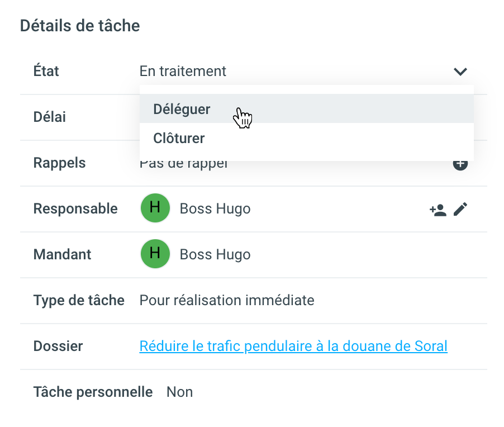The width and height of the screenshot is (504, 427).
Task: Click the Mandant green H avatar
Action: click(155, 254)
